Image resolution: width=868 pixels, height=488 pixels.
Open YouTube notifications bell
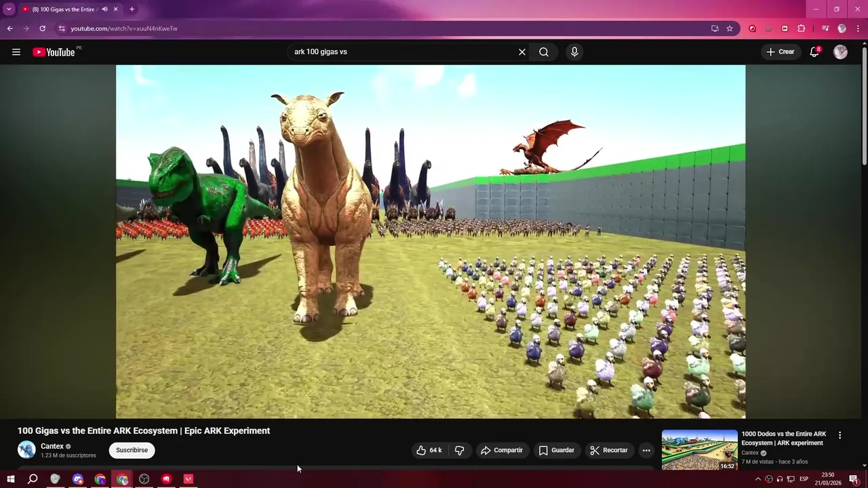tap(814, 52)
